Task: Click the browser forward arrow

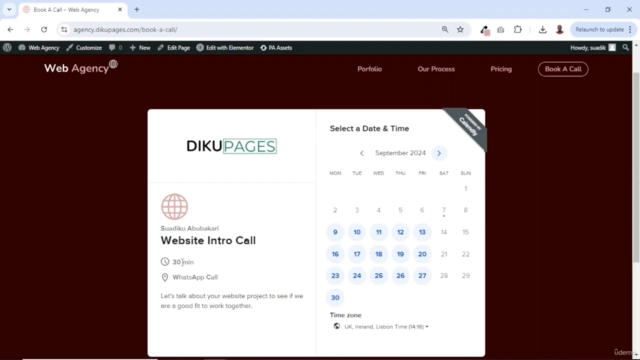Action: (x=27, y=29)
